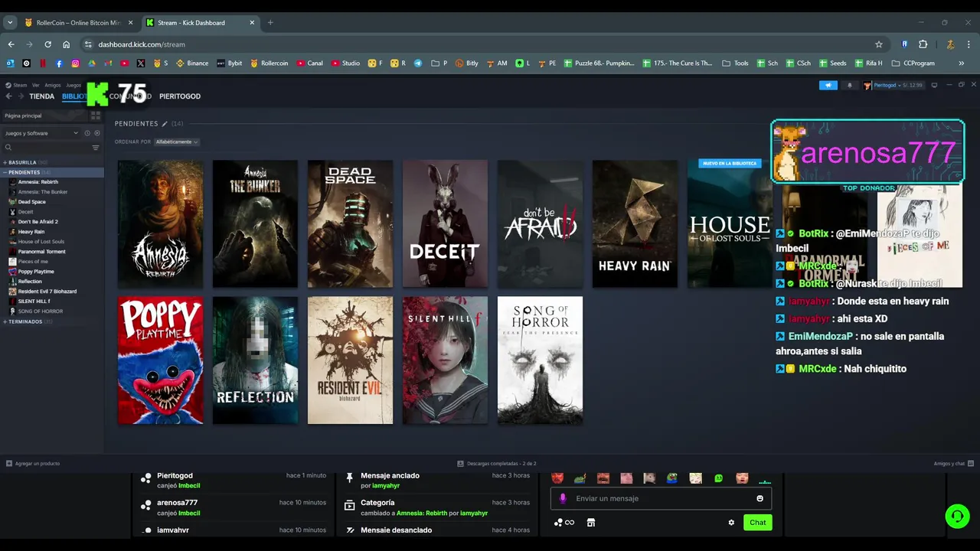The image size is (980, 551).
Task: Open Juegos y Software filter dropdown
Action: pos(41,133)
